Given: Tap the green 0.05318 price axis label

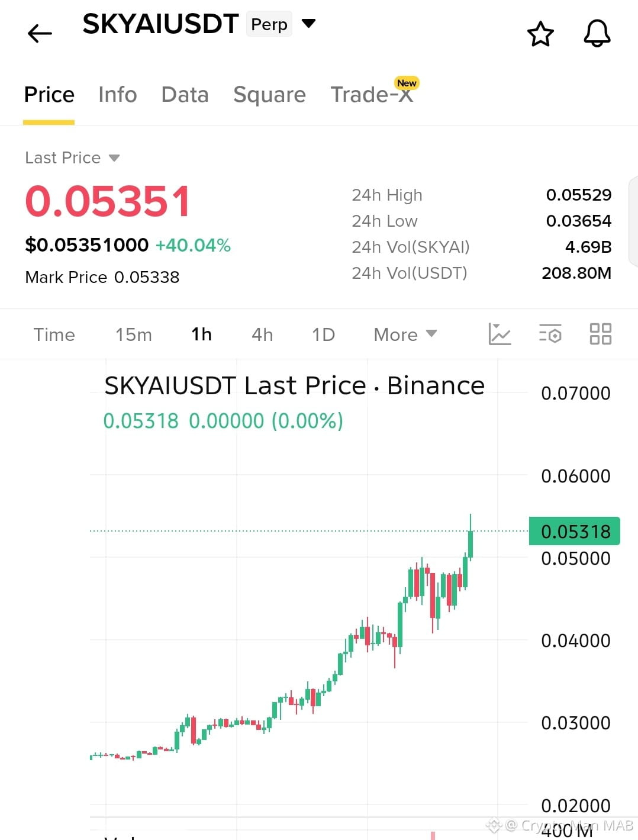Looking at the screenshot, I should (575, 531).
